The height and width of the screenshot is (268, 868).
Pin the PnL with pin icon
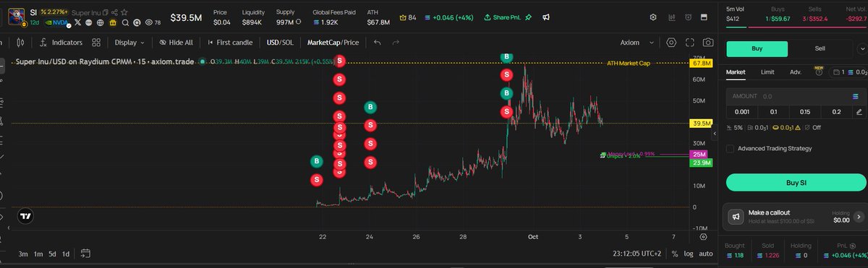[528, 17]
